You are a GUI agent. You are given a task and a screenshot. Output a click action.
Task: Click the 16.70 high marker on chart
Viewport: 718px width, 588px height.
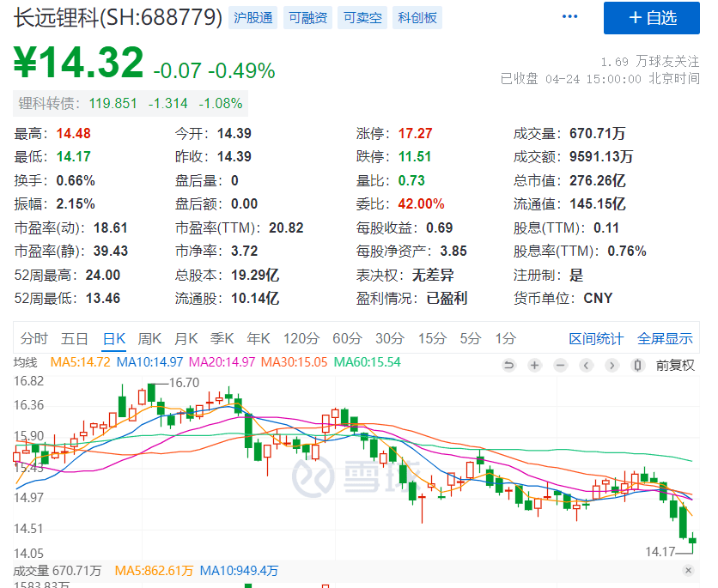[x=185, y=383]
